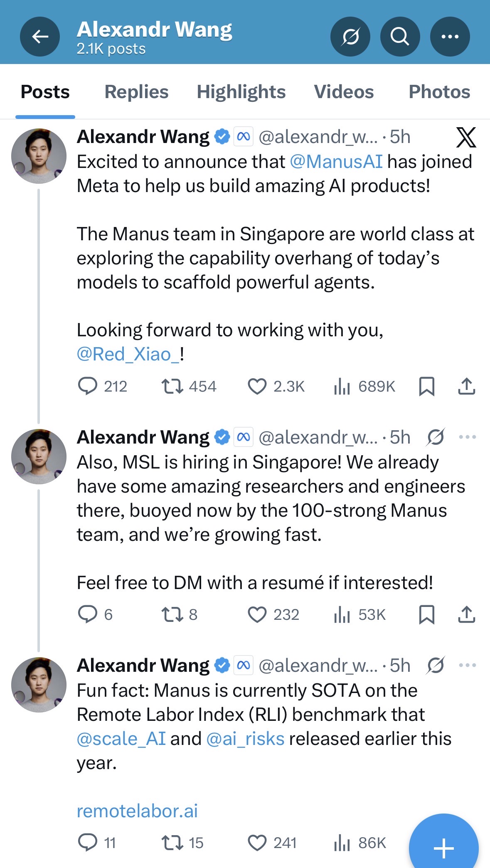
Task: Open the three-dot profile options menu
Action: coord(450,37)
